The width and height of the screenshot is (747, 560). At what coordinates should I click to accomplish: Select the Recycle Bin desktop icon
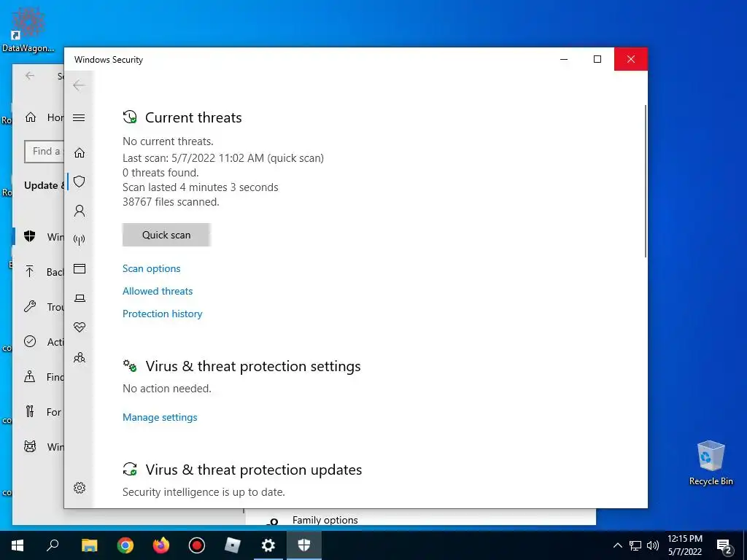coord(711,463)
